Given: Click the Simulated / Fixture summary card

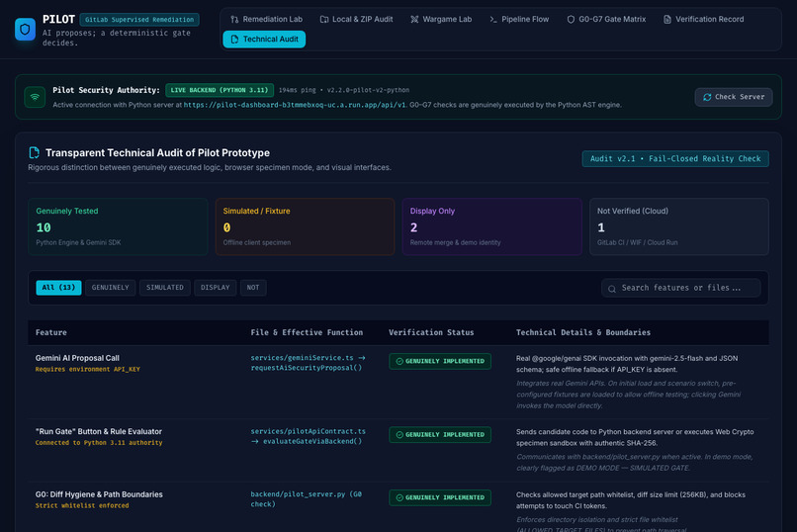Looking at the screenshot, I should [x=305, y=226].
